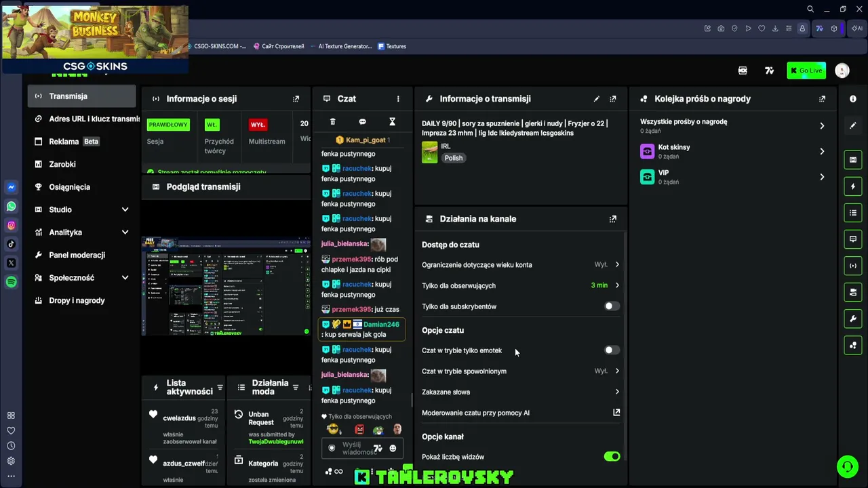Expand the Kot skinsy reward row

(822, 151)
